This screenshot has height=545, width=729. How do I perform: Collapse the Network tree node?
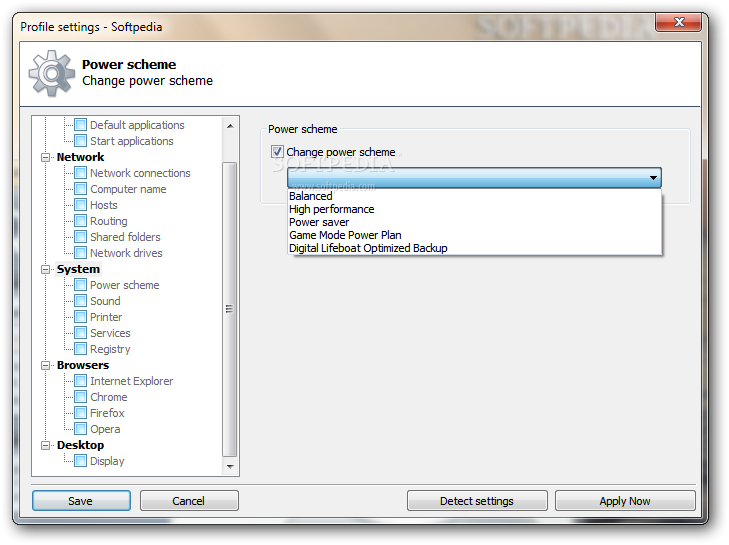pyautogui.click(x=46, y=157)
